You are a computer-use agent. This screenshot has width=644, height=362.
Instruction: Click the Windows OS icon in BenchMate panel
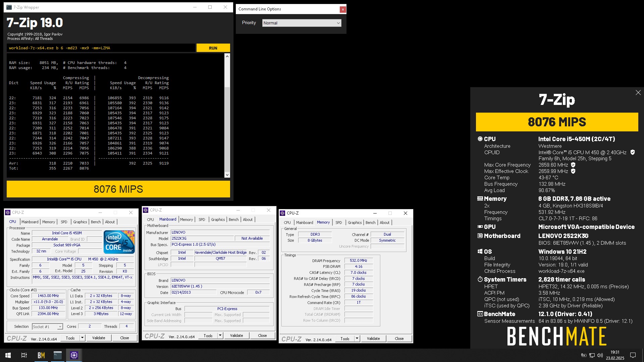480,251
